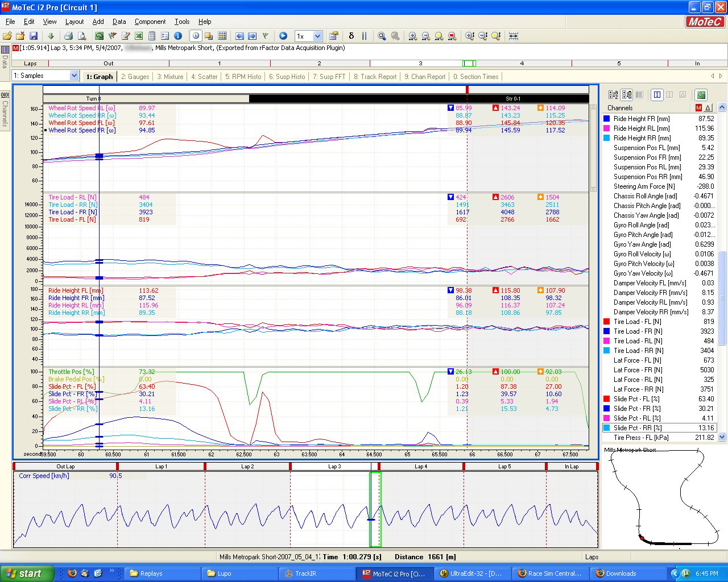Click the delta (δ) toolbar icon
Viewport: 728px width, 582px height.
pos(351,36)
